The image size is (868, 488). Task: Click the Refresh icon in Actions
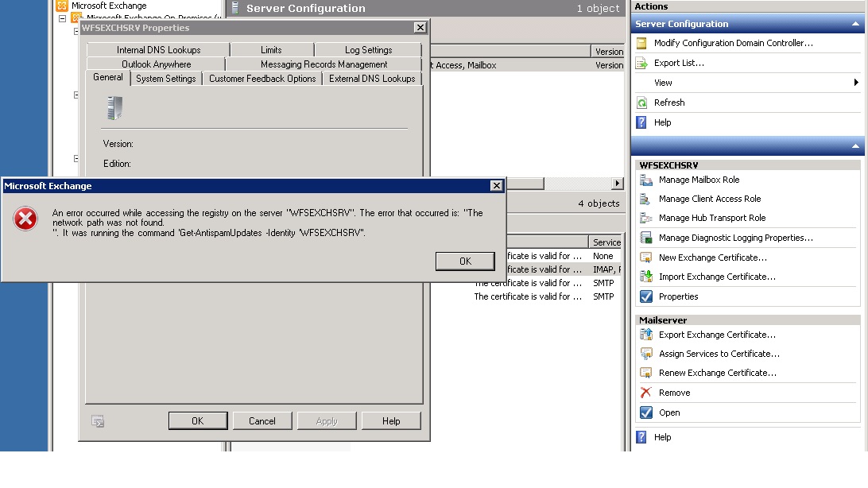641,103
